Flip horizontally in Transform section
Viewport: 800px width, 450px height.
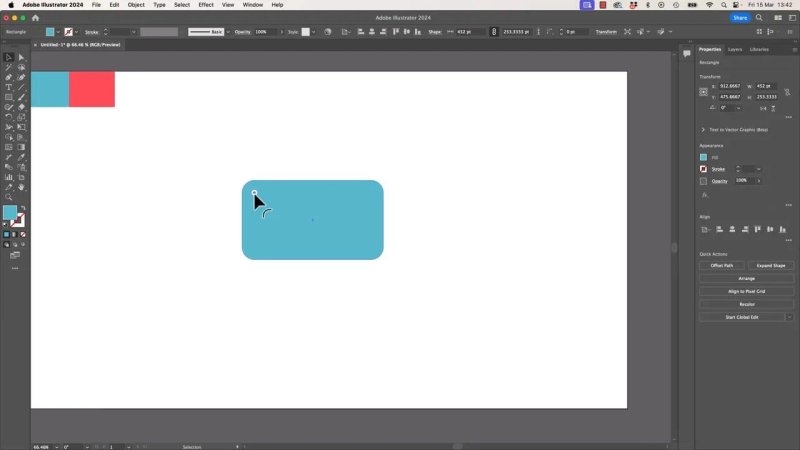[x=763, y=108]
